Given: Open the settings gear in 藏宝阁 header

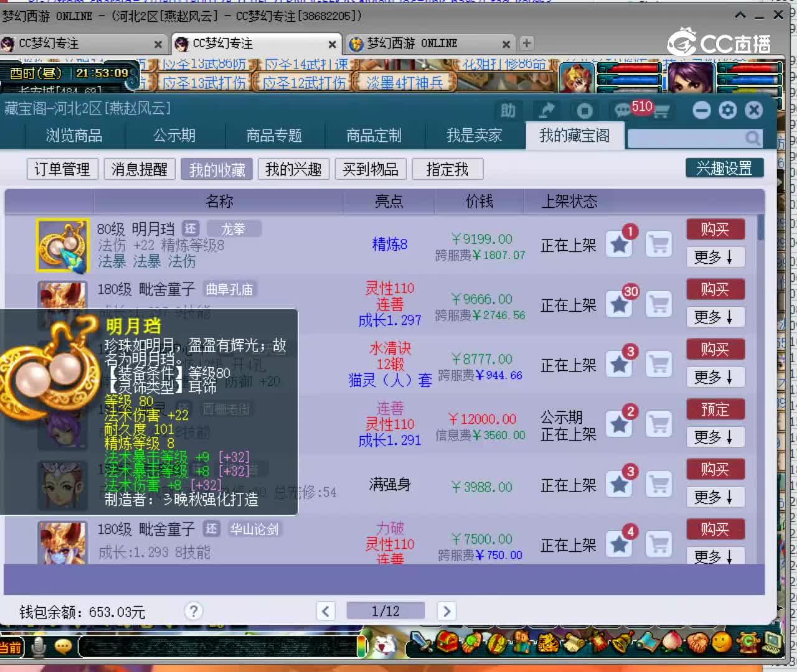Looking at the screenshot, I should tap(727, 110).
